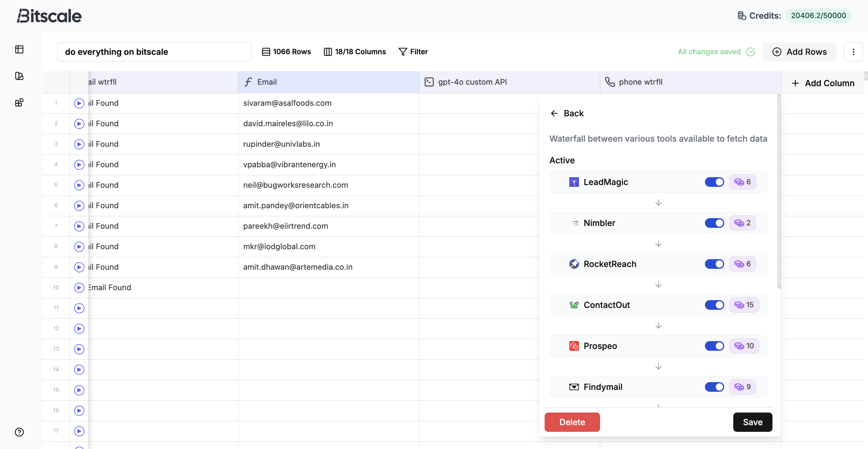
Task: Click the red Delete button
Action: point(572,422)
